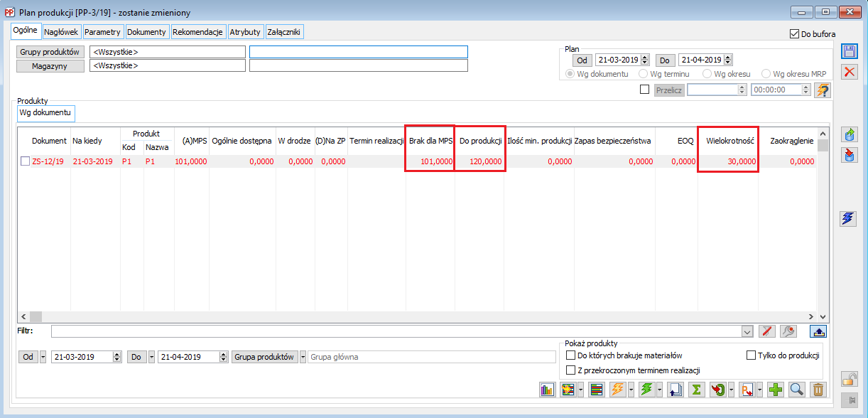Open the Parametry tab
Viewport: 868px width, 418px height.
[103, 32]
